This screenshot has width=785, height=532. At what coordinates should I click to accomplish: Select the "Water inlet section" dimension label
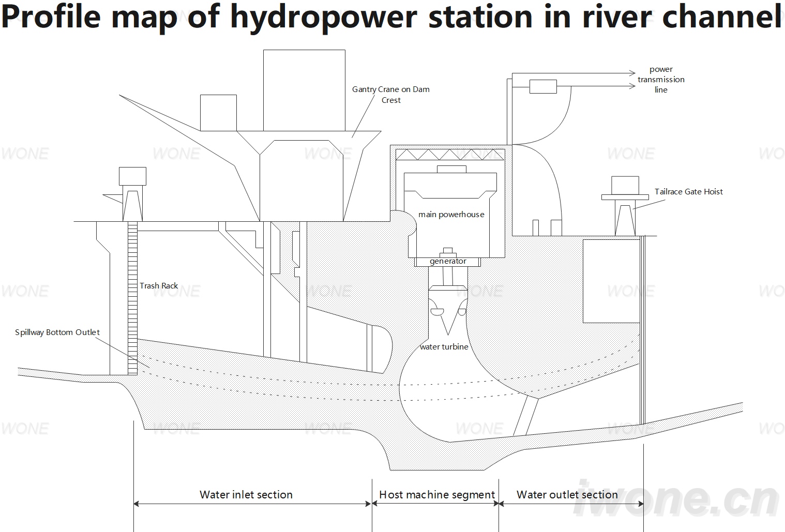(x=246, y=495)
